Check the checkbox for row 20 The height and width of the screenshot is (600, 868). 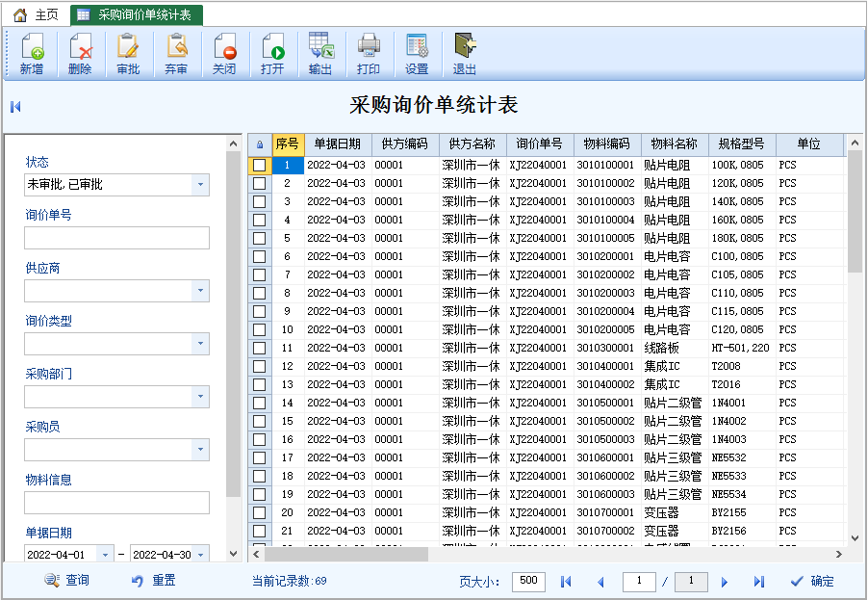(259, 512)
